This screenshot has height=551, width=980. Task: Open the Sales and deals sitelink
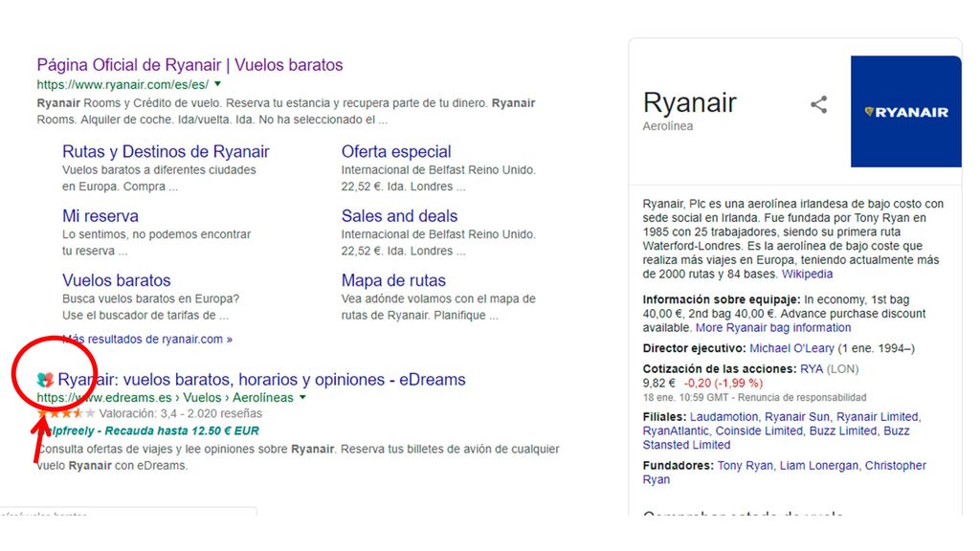click(x=399, y=216)
